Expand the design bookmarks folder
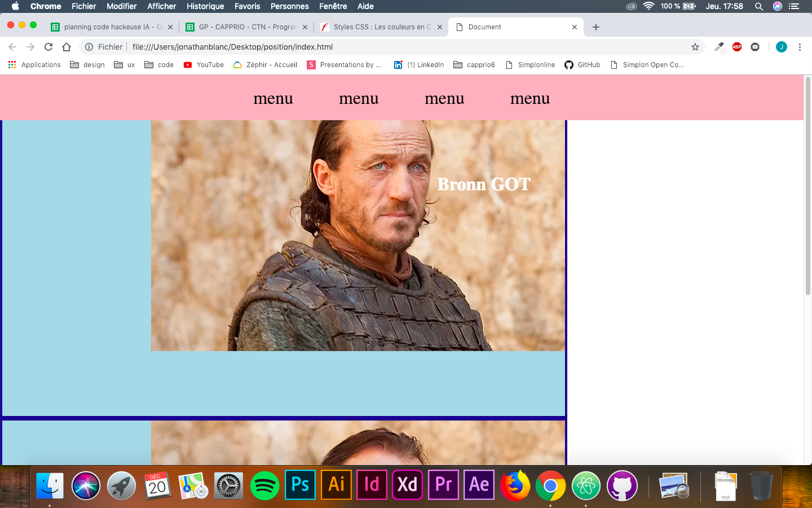Image resolution: width=812 pixels, height=508 pixels. pyautogui.click(x=87, y=65)
